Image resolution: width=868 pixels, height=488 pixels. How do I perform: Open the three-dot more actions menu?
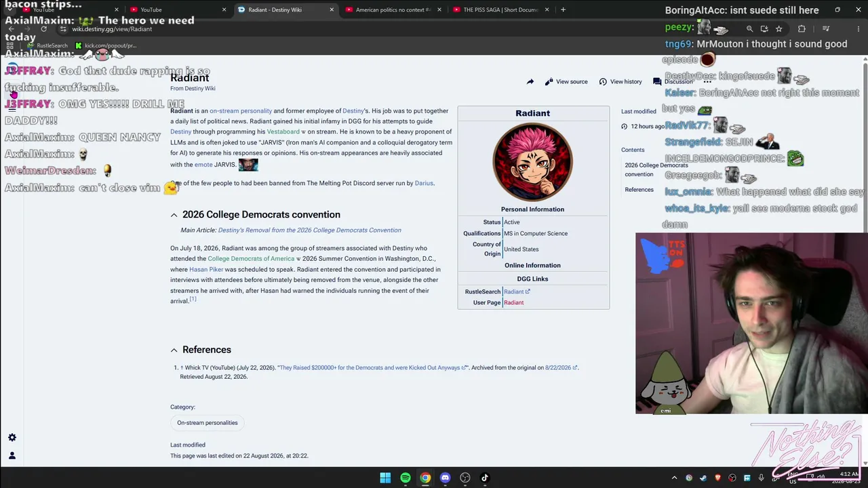707,82
